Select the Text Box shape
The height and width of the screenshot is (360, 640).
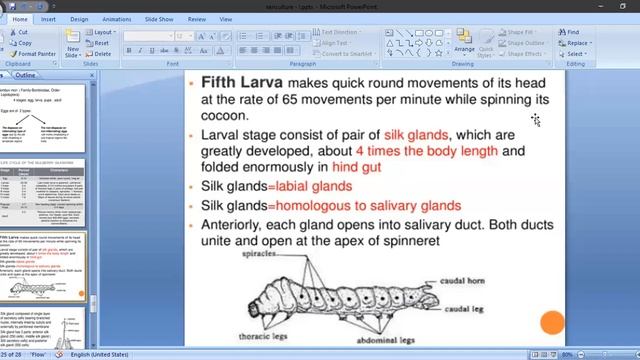389,33
